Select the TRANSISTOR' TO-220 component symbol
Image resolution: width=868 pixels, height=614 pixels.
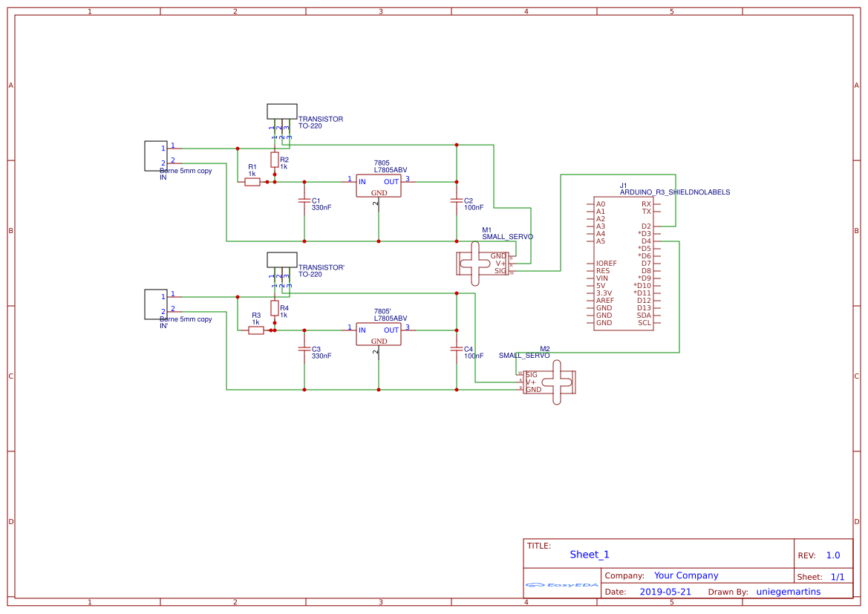281,260
